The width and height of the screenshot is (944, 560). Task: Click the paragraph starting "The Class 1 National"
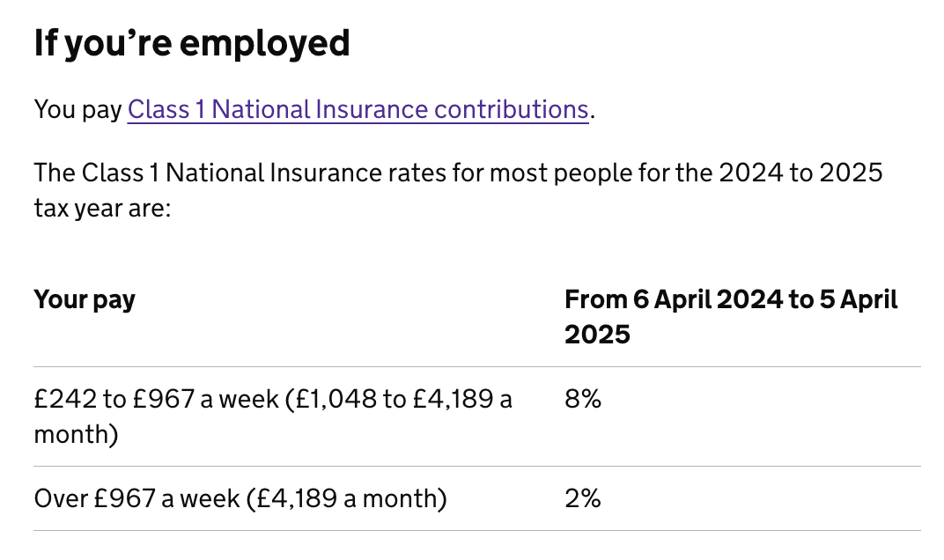pyautogui.click(x=458, y=172)
